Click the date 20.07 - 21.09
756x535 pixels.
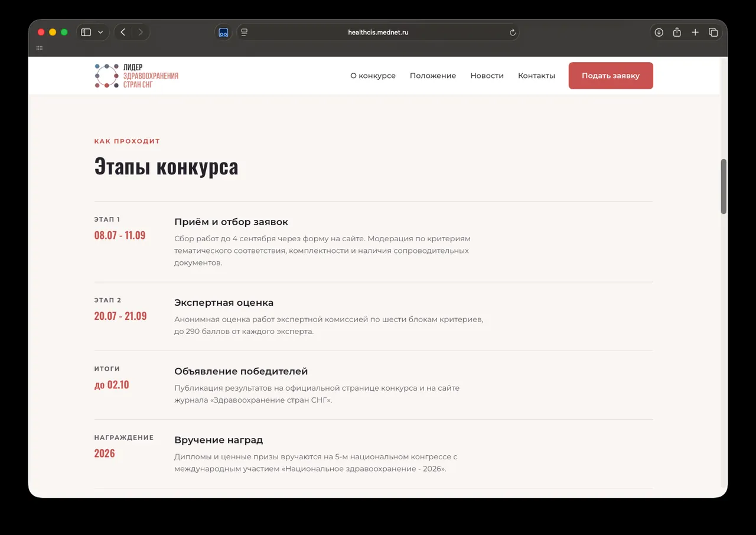tap(120, 316)
